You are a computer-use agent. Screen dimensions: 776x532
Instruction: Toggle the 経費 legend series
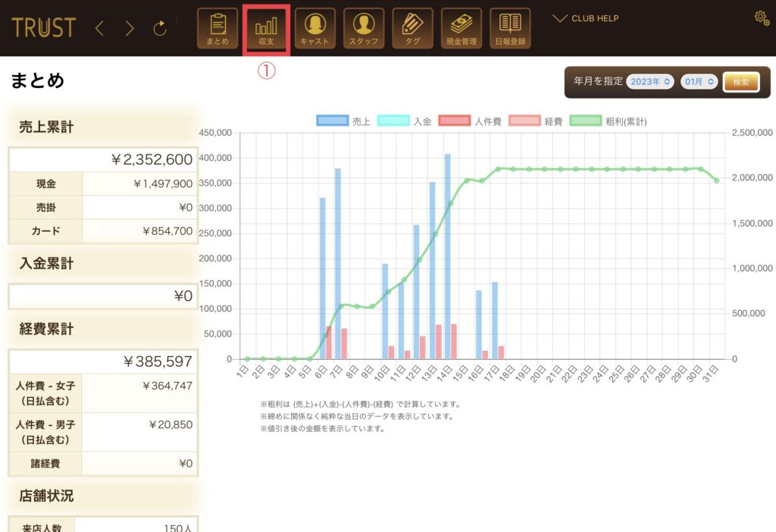pos(536,121)
